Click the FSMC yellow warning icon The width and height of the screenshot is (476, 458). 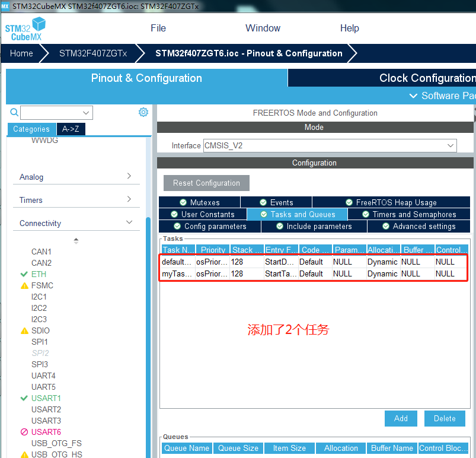tap(24, 286)
